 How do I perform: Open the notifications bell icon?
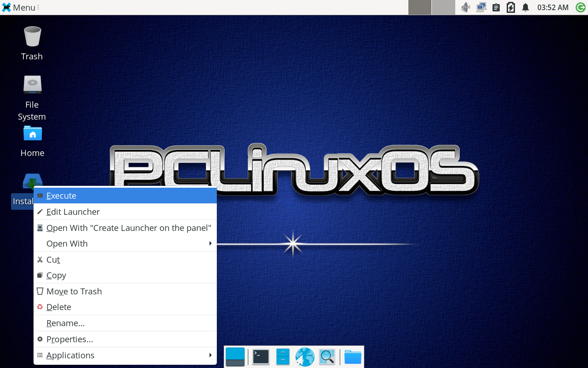[526, 7]
